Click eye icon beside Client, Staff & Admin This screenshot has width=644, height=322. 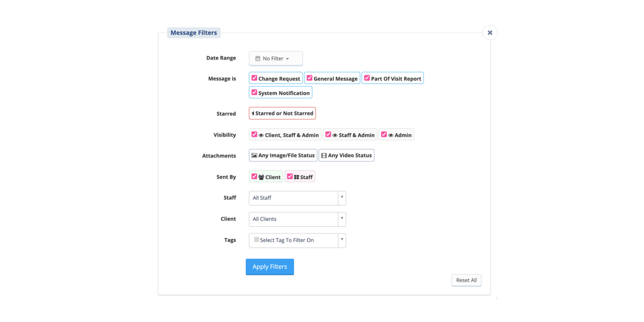(261, 135)
